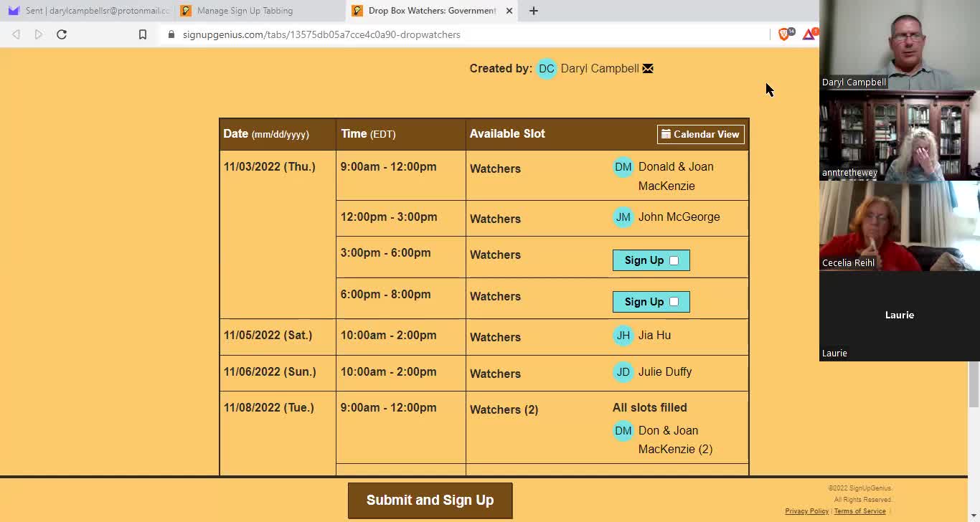Image resolution: width=980 pixels, height=522 pixels.
Task: Click Submit and Sign Up button
Action: pyautogui.click(x=430, y=500)
